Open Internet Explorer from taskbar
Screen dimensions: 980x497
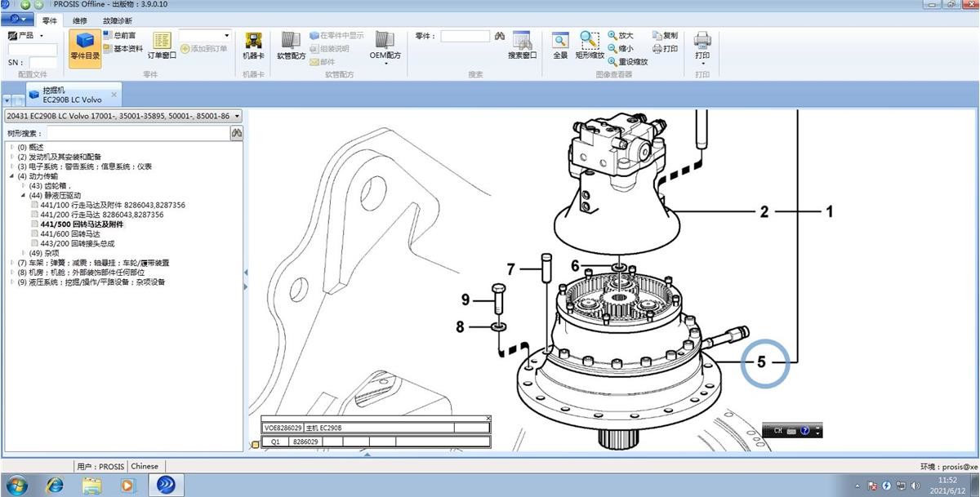click(x=54, y=485)
